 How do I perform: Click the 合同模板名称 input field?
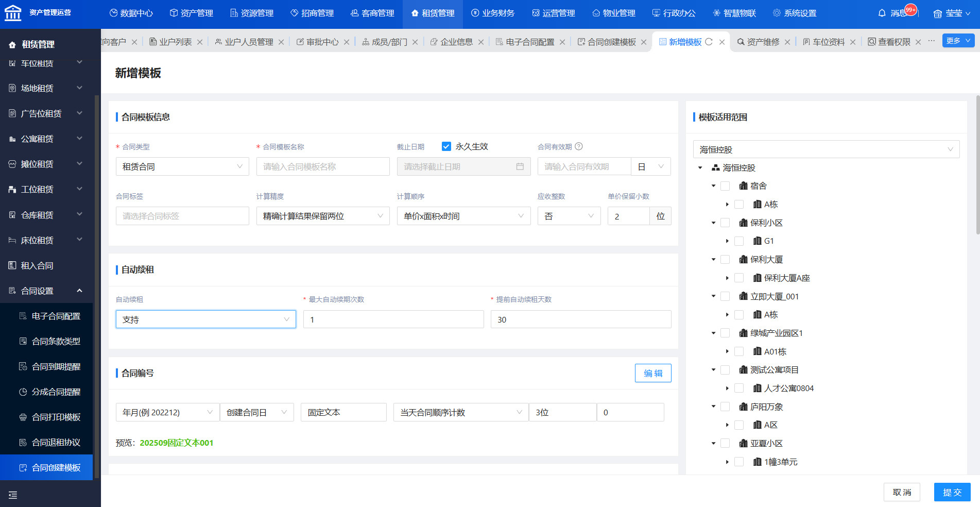click(323, 166)
